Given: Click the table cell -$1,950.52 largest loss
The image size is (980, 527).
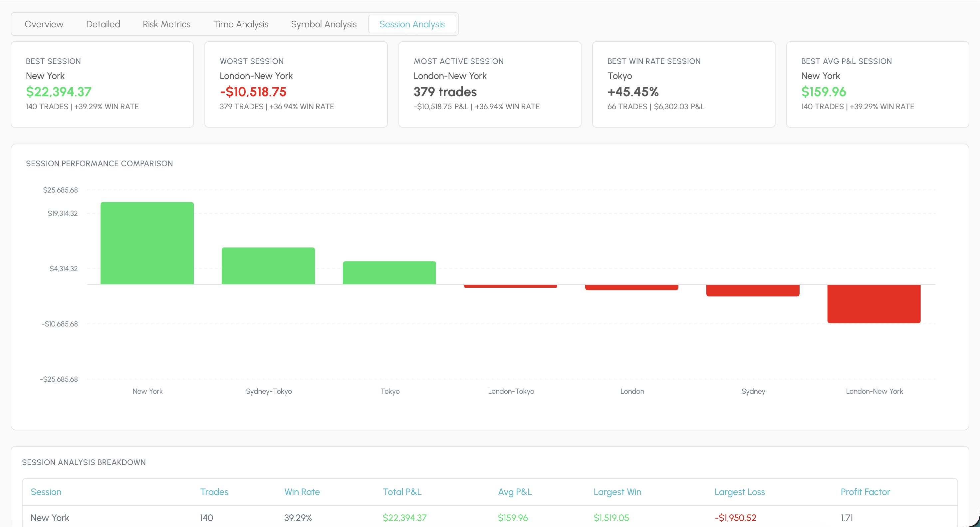Looking at the screenshot, I should tap(735, 518).
